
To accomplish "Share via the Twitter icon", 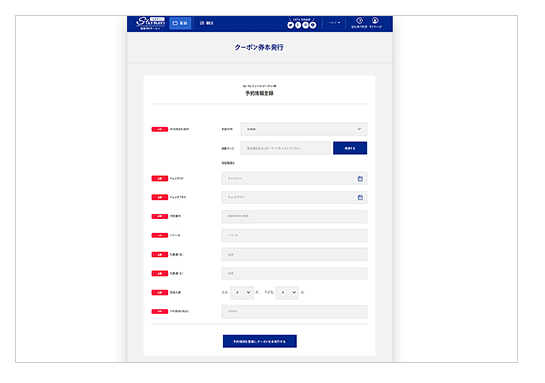I will tap(291, 25).
